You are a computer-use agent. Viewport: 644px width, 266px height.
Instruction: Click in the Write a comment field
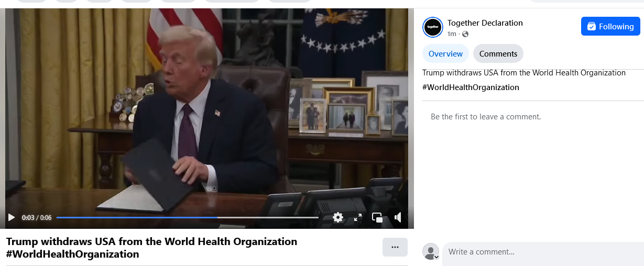(543, 252)
